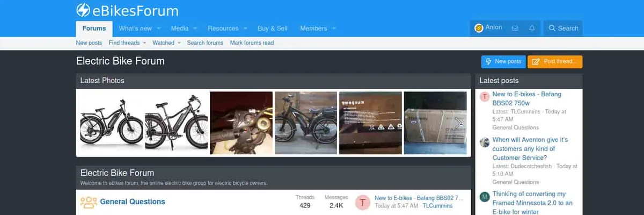The image size is (644, 215).
Task: Click the orange Post thread button
Action: pos(555,62)
